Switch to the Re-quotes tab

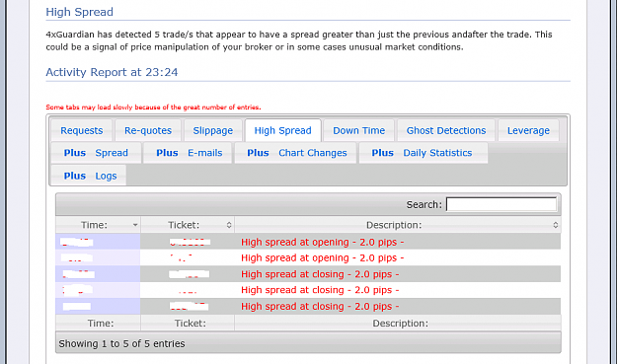[x=148, y=130]
